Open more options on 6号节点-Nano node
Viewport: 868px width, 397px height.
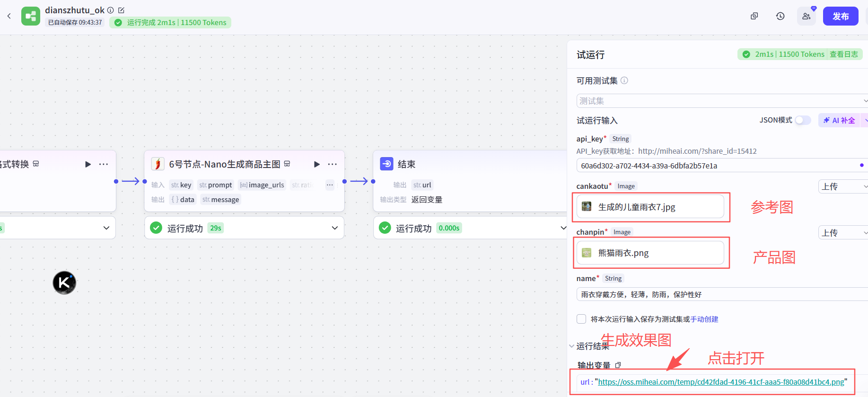(333, 164)
